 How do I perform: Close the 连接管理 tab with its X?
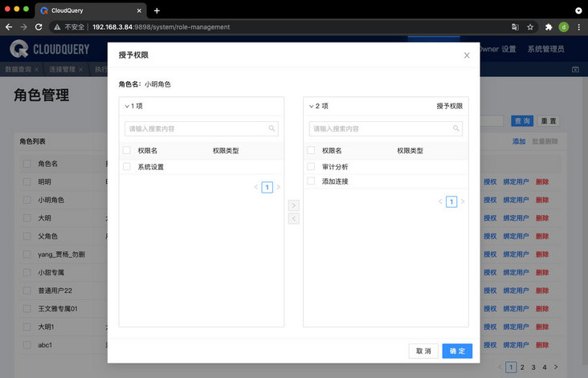tap(80, 69)
